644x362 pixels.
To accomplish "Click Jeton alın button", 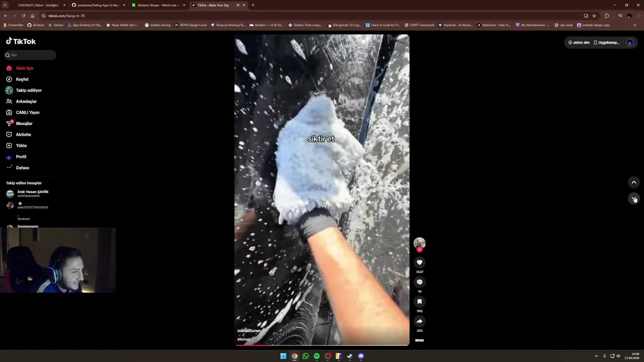I will 579,42.
